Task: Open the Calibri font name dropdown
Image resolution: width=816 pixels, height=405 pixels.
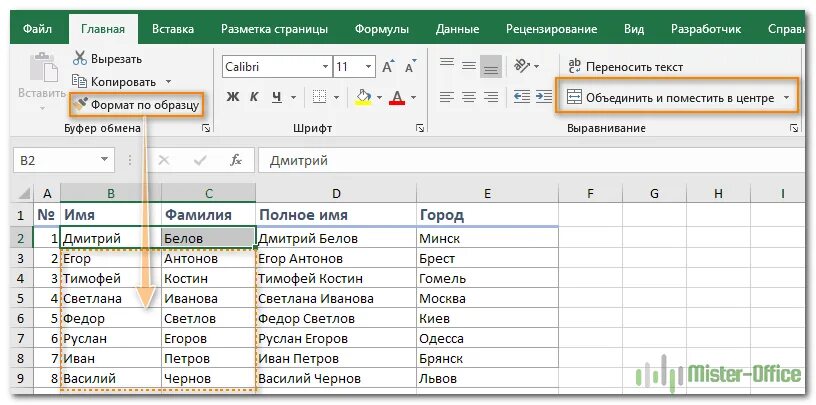Action: click(325, 67)
